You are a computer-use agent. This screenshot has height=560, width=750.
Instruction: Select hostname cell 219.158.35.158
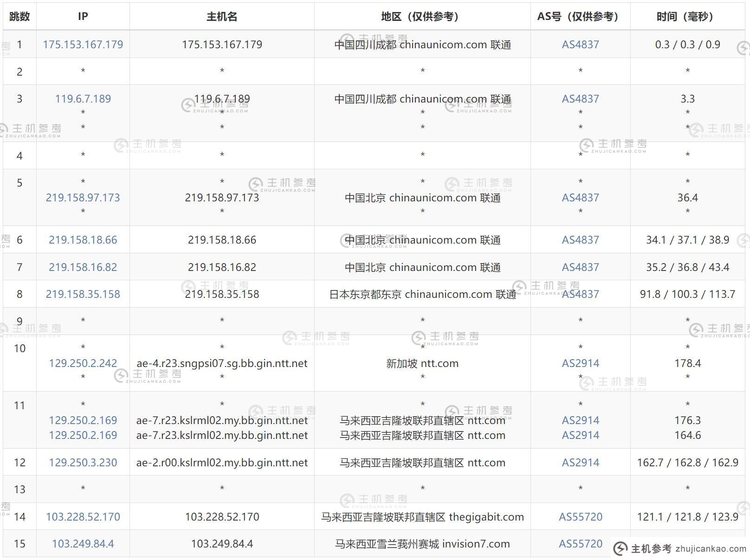point(222,294)
